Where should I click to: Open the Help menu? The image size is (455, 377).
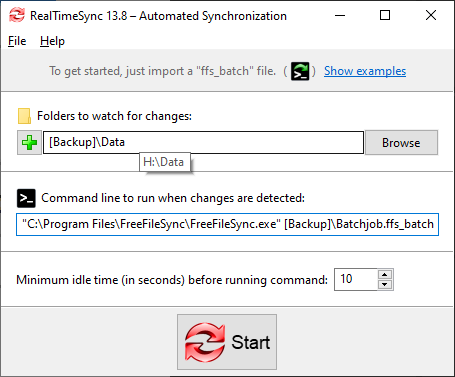52,41
